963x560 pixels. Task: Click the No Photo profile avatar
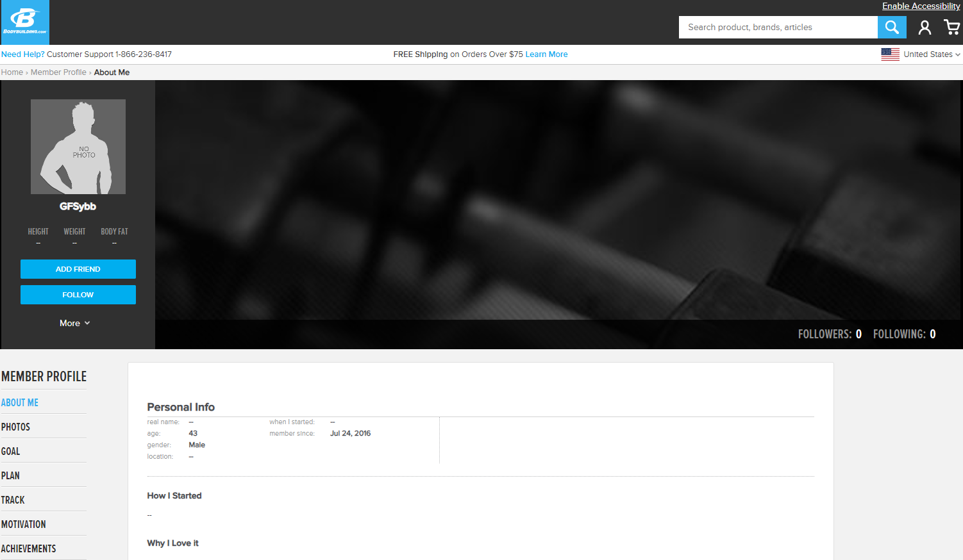(x=78, y=147)
